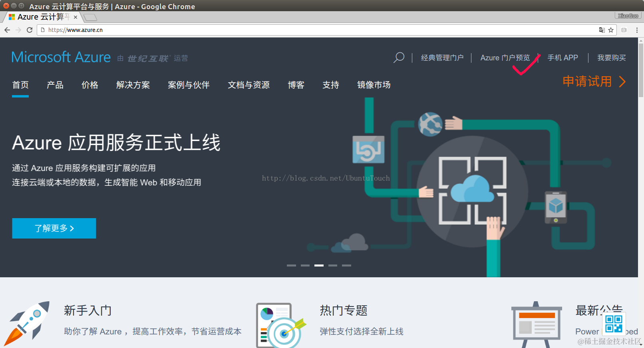Click the page vertical scrollbar thumb

click(x=641, y=70)
